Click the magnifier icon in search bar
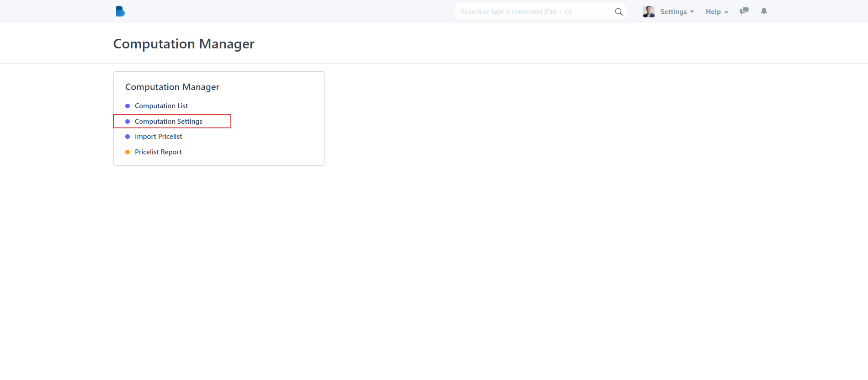The image size is (868, 380). point(618,12)
